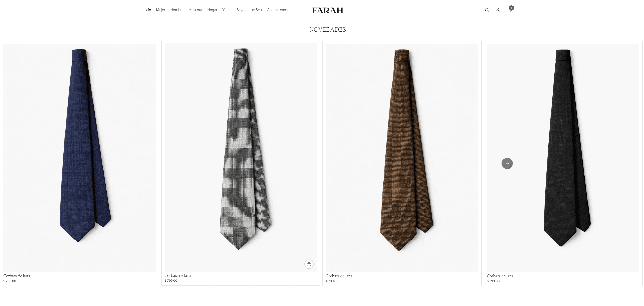The image size is (644, 306).
Task: Open Beyond the Sea page
Action: (249, 10)
